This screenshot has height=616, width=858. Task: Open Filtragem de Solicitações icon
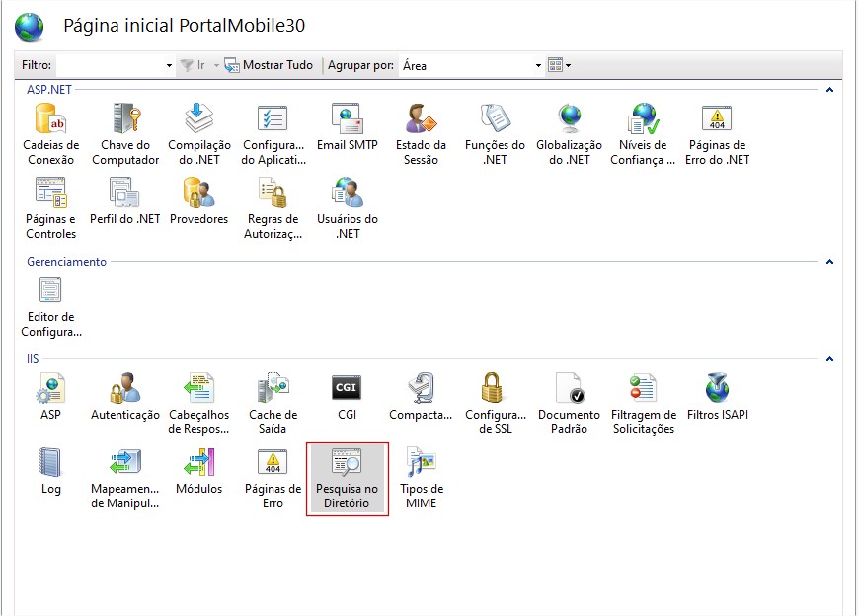click(x=643, y=405)
